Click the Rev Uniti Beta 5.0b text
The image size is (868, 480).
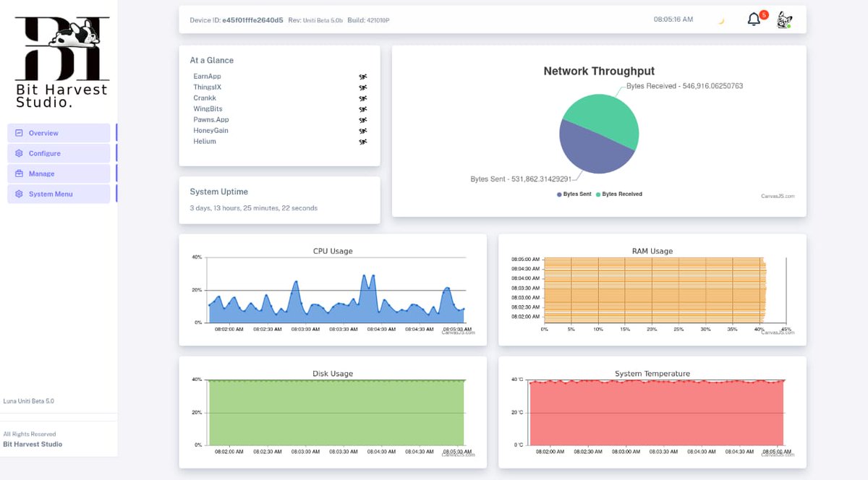click(x=315, y=20)
